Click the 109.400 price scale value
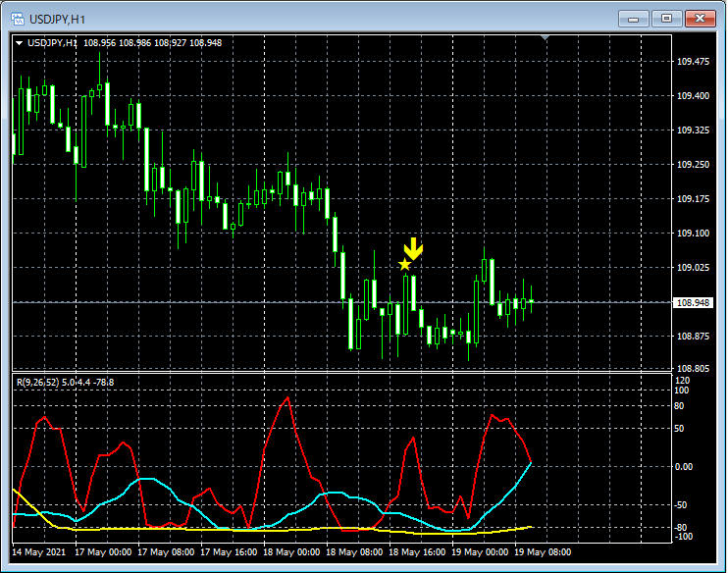This screenshot has height=573, width=728. 694,95
